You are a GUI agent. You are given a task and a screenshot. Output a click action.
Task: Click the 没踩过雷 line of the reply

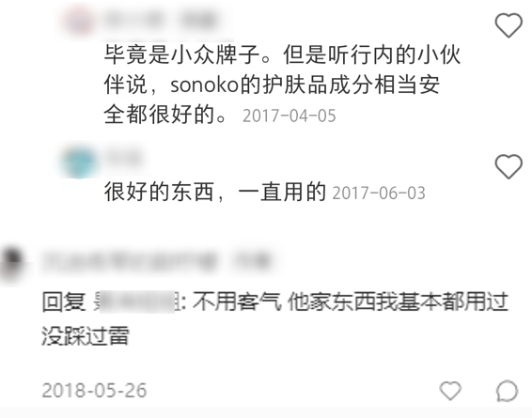click(86, 335)
